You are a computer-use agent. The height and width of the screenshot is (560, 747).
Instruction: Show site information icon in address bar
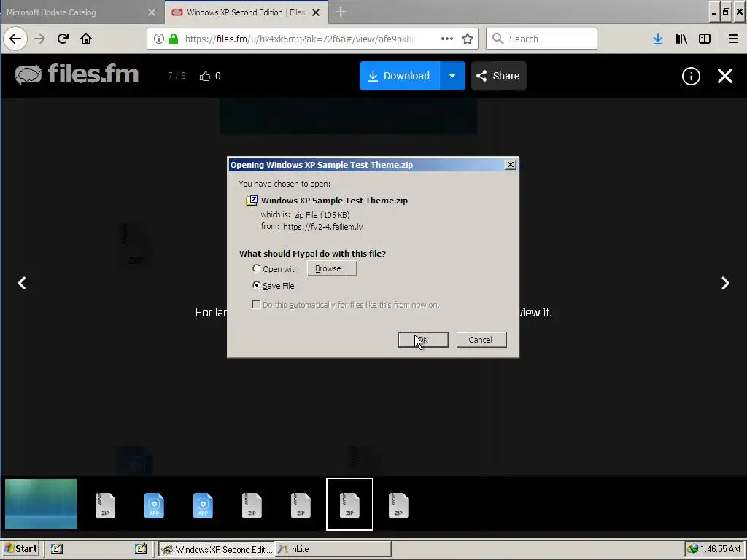click(159, 39)
